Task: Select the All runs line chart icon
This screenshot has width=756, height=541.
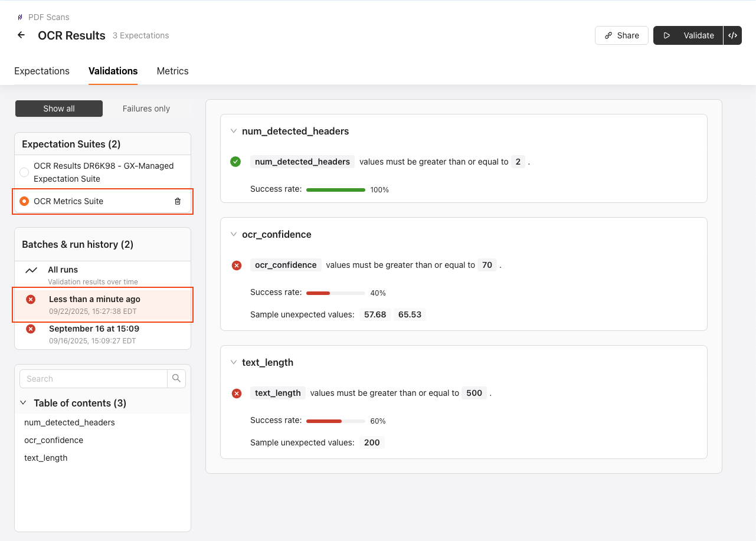Action: tap(32, 269)
